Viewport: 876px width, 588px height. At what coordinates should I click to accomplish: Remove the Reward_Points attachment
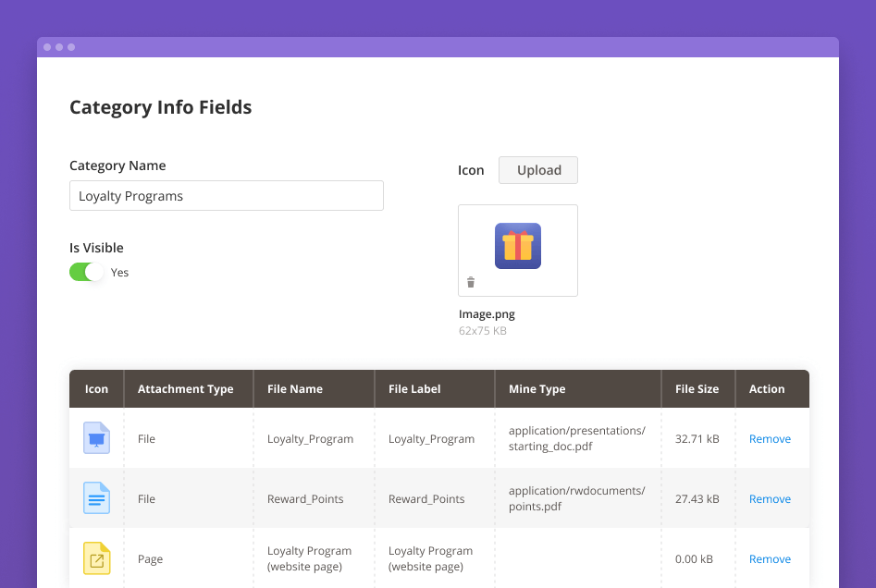tap(770, 498)
